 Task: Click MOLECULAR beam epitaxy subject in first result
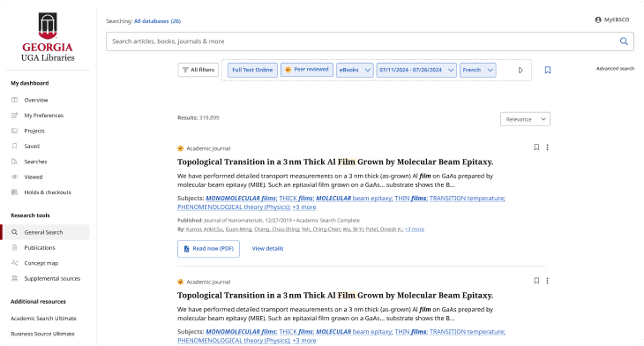pos(354,198)
